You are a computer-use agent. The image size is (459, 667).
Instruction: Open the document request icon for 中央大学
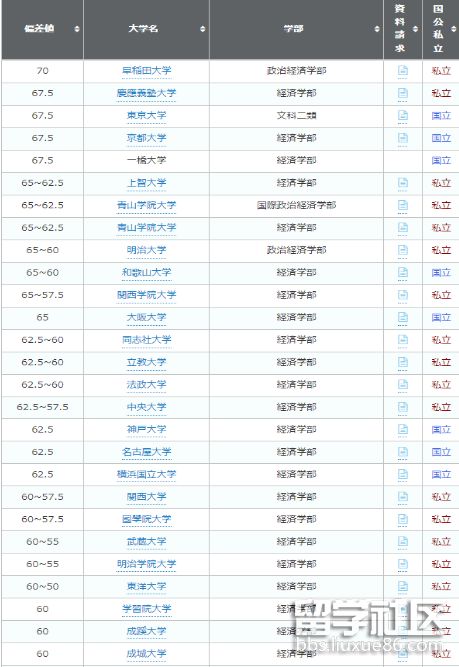[x=402, y=407]
